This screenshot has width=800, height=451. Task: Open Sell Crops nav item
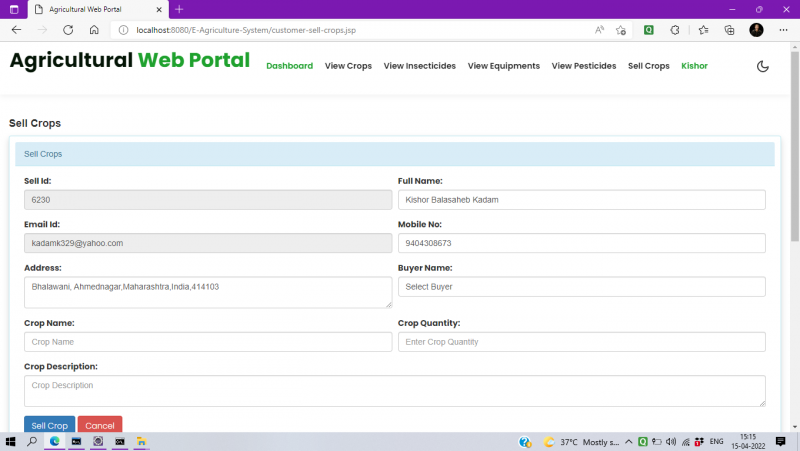click(x=648, y=66)
